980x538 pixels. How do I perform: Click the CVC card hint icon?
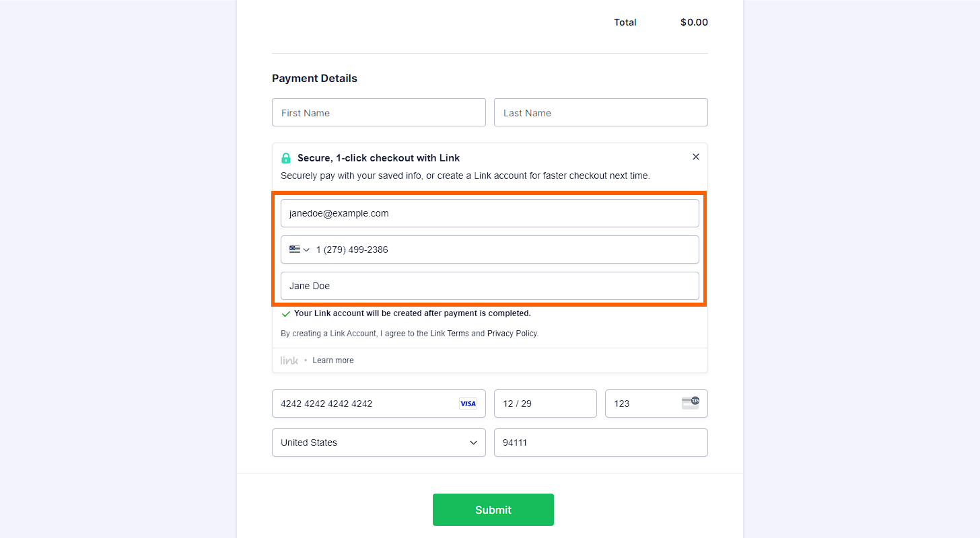point(690,403)
